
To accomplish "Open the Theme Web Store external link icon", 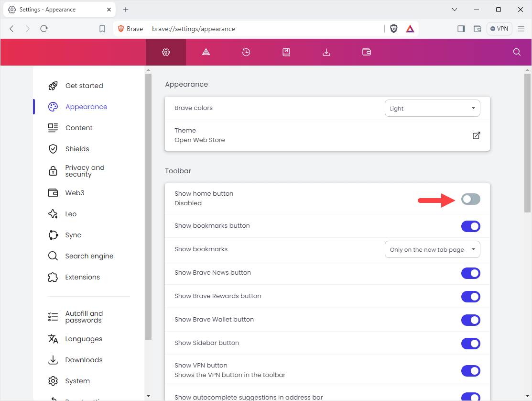I will pyautogui.click(x=477, y=135).
